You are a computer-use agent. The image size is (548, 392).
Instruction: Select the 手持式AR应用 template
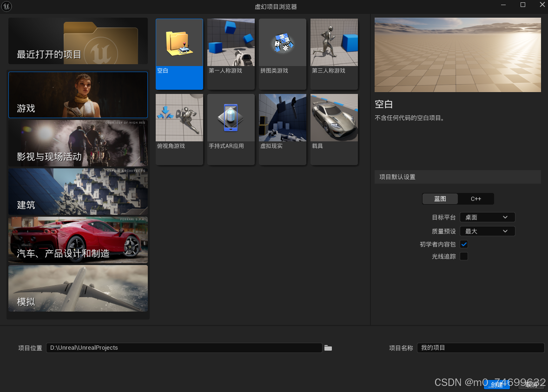click(231, 129)
